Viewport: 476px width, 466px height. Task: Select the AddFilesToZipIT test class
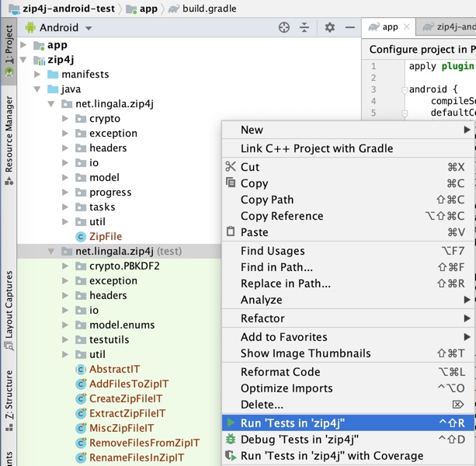point(122,384)
